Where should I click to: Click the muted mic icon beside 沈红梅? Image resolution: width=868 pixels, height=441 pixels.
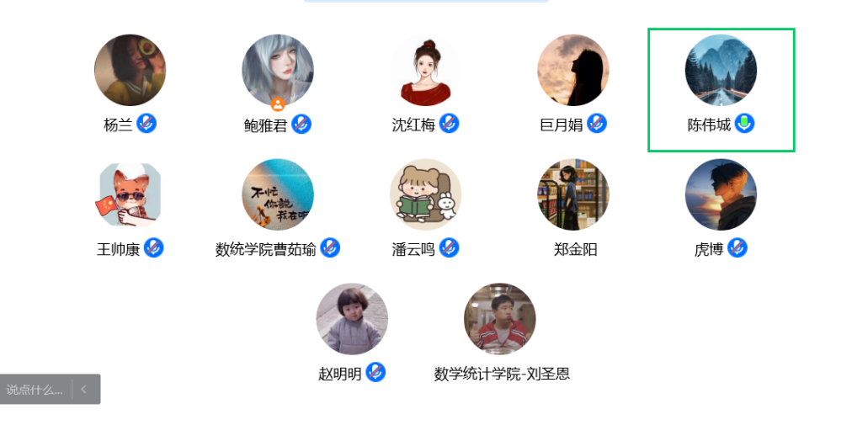(450, 124)
